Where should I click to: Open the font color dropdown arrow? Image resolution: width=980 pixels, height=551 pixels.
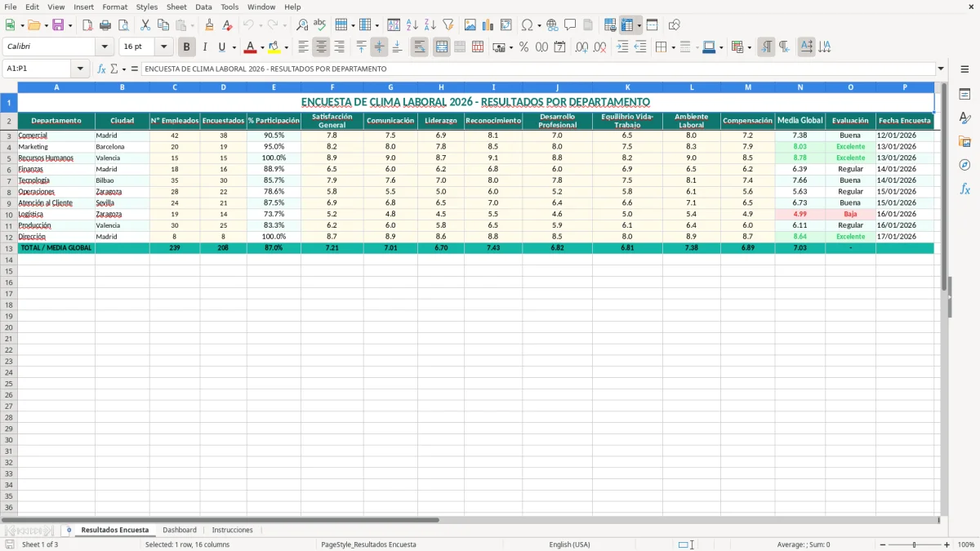click(x=262, y=47)
